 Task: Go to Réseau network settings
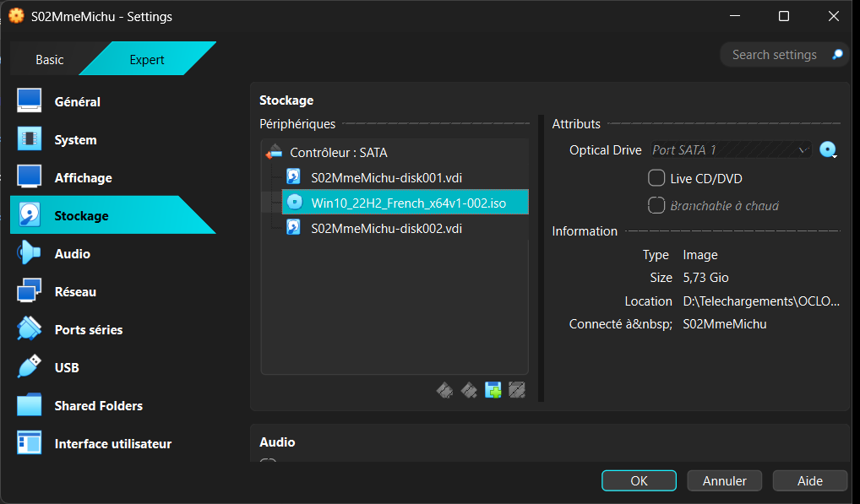(75, 292)
